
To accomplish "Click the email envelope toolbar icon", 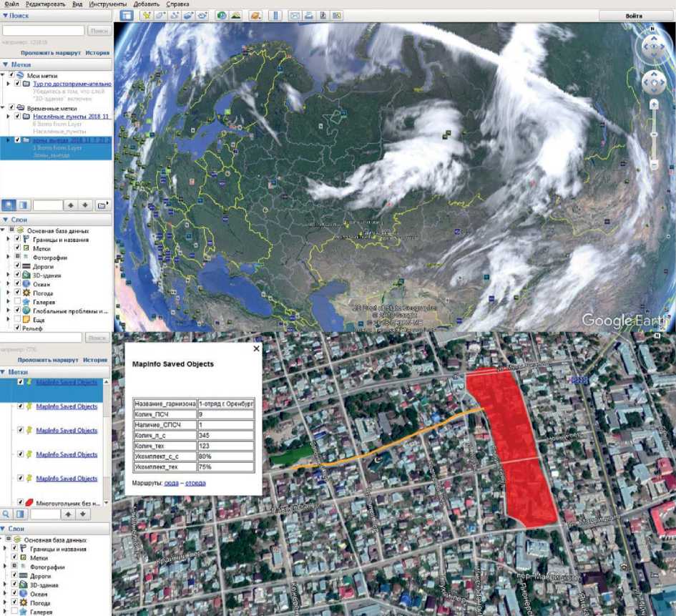I will [295, 15].
